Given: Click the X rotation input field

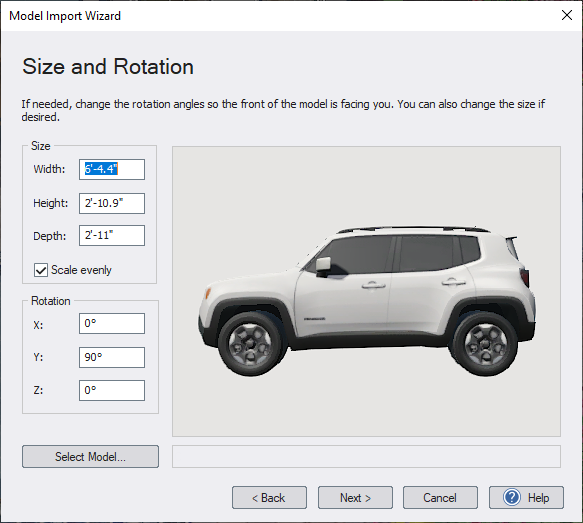Looking at the screenshot, I should [x=112, y=323].
